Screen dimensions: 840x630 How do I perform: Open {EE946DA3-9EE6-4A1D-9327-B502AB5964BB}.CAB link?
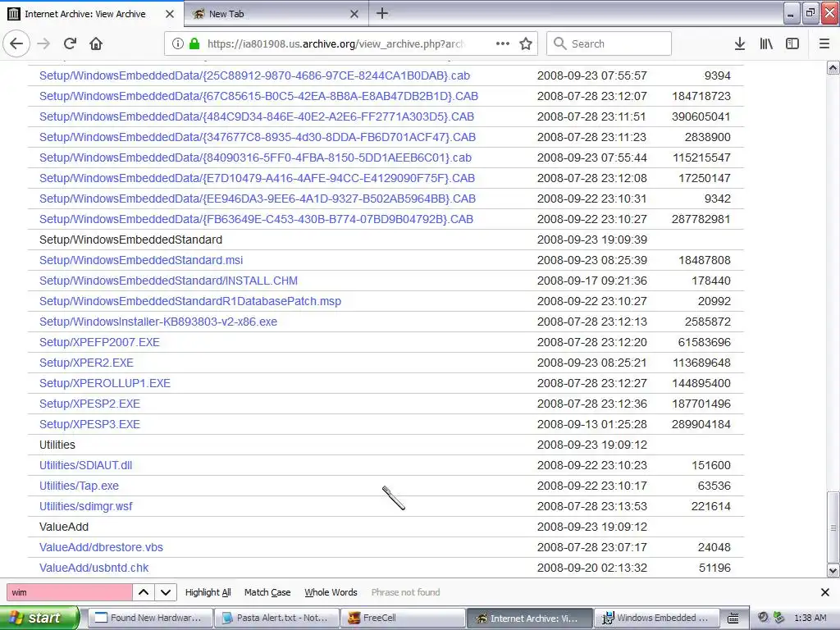tap(257, 199)
